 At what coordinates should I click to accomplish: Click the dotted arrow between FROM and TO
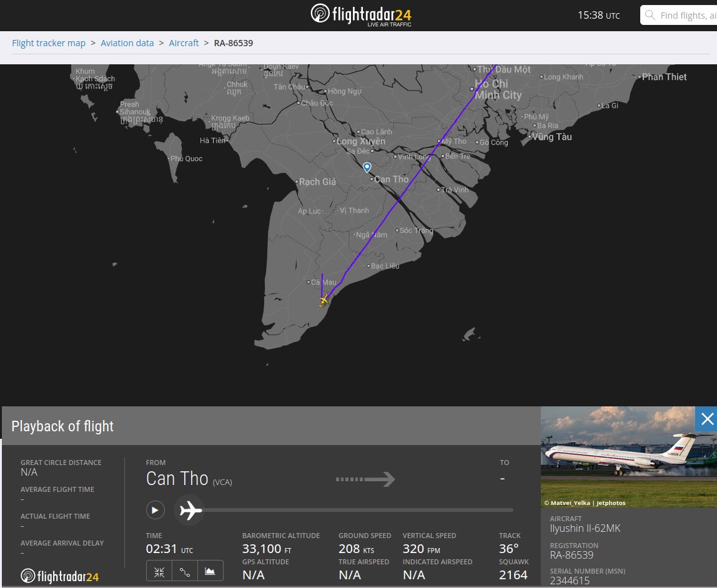point(365,479)
